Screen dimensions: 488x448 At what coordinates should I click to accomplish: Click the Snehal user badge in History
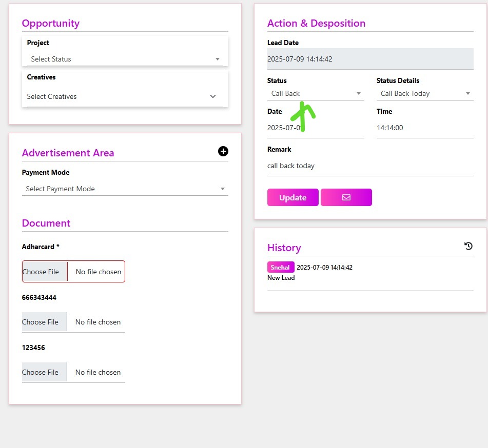[x=281, y=267]
